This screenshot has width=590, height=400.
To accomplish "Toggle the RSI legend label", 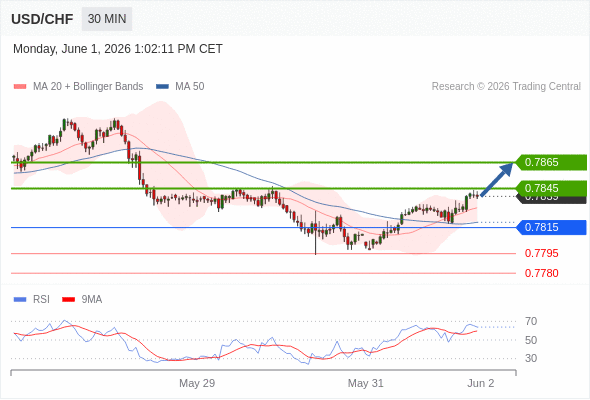I will (41, 300).
